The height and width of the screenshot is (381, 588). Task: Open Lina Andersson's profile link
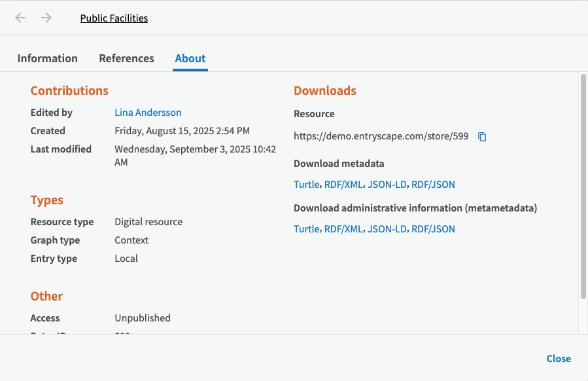[x=148, y=113]
